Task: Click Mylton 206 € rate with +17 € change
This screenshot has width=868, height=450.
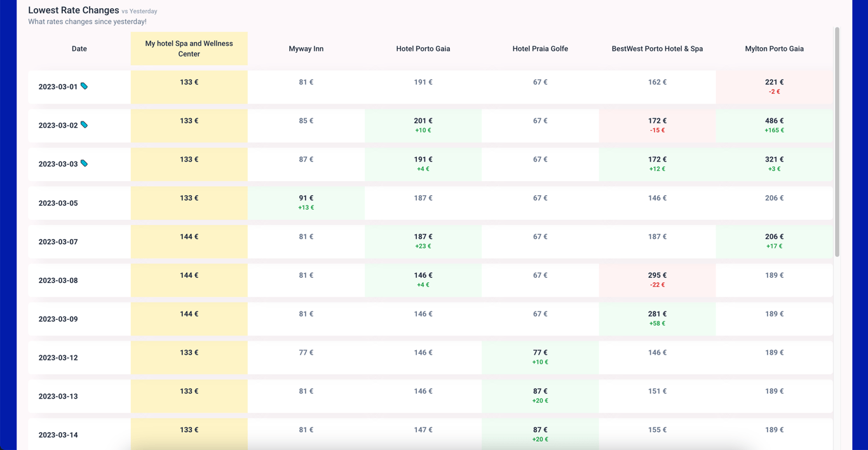Action: [774, 242]
